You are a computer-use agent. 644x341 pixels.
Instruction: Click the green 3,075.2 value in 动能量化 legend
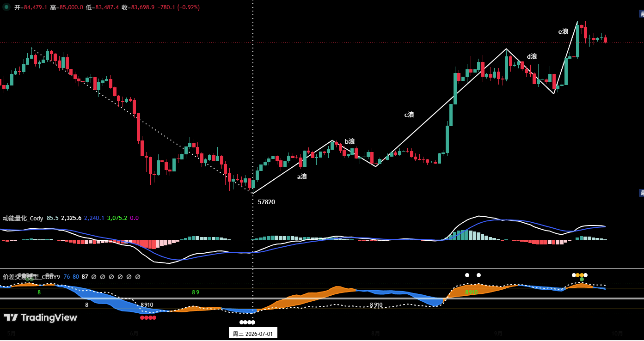[x=117, y=218]
